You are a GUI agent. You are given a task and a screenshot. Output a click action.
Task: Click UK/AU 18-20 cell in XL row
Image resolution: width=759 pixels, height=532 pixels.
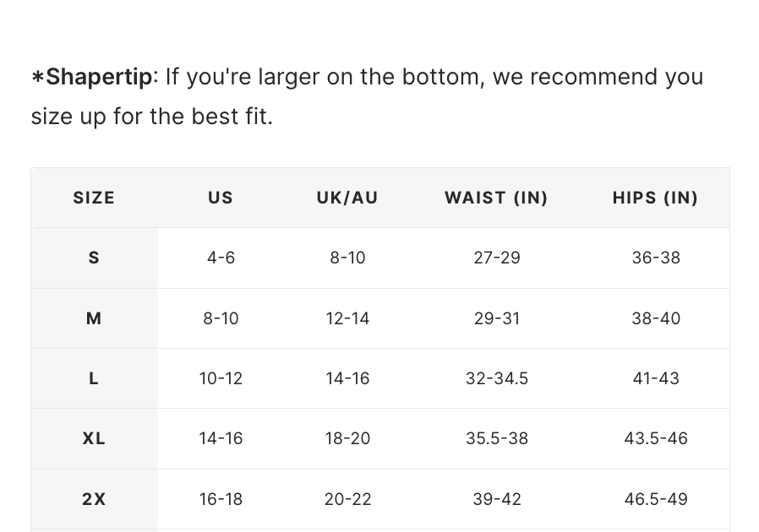click(x=347, y=438)
